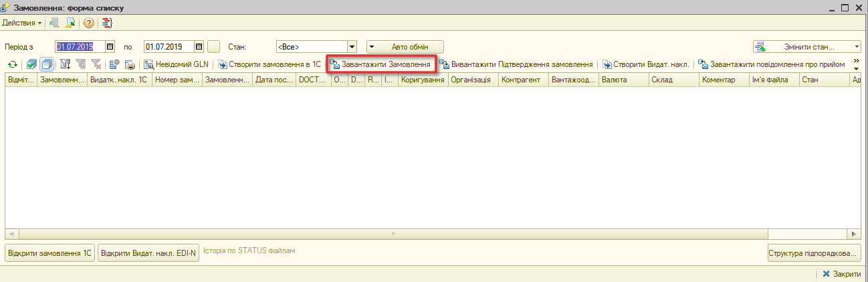Open the help question mark icon

point(88,23)
